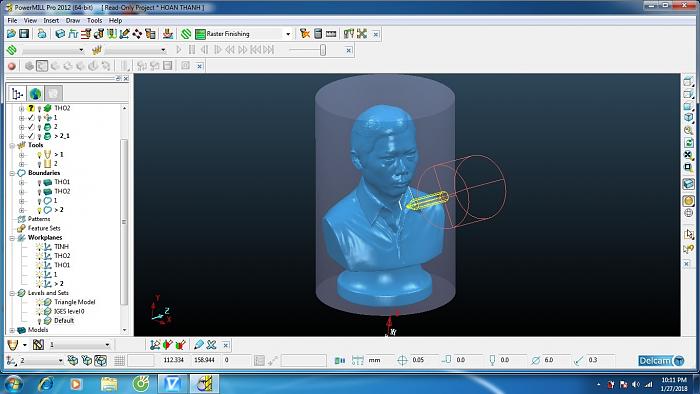Click the tolerance crosshair icon near 0.05
Screen dimensions: 700x394
pyautogui.click(x=402, y=360)
